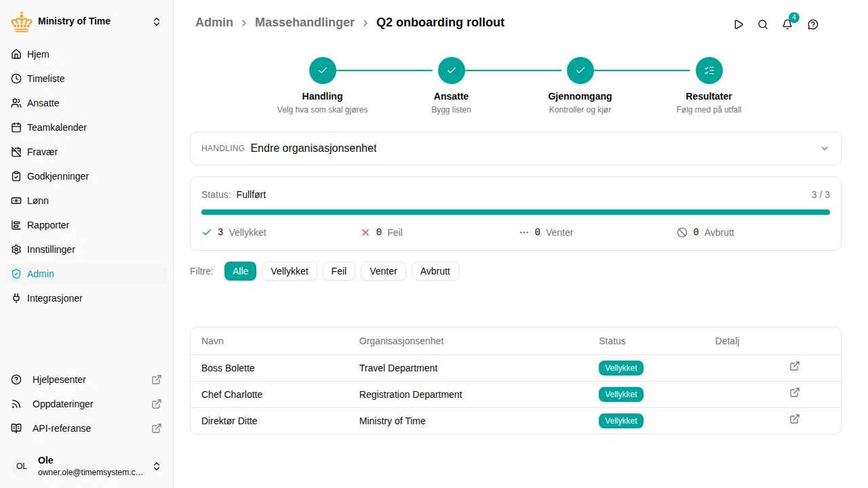Click the Admin breadcrumb link
This screenshot has width=868, height=488.
pyautogui.click(x=214, y=22)
